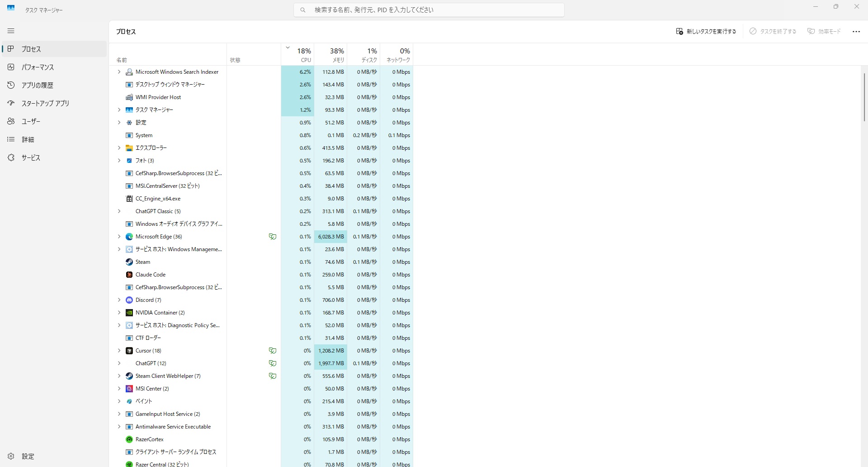The width and height of the screenshot is (868, 467).
Task: Click 新しいタスクを実行する button
Action: [x=706, y=32]
